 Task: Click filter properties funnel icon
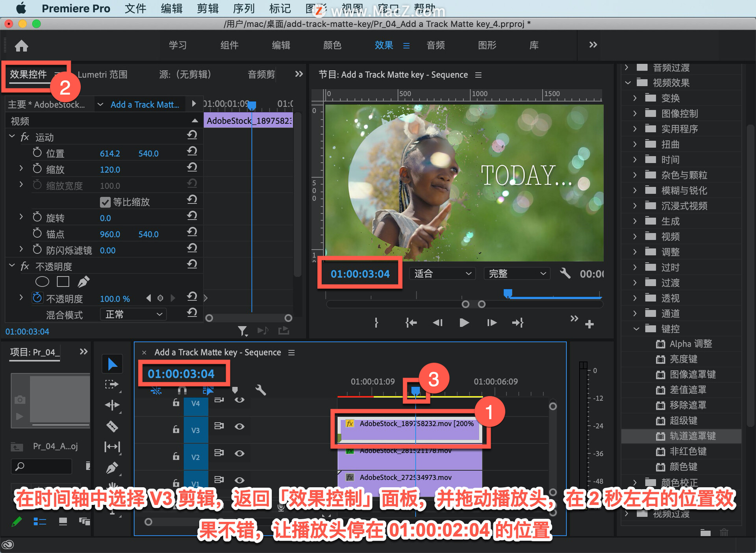click(243, 331)
